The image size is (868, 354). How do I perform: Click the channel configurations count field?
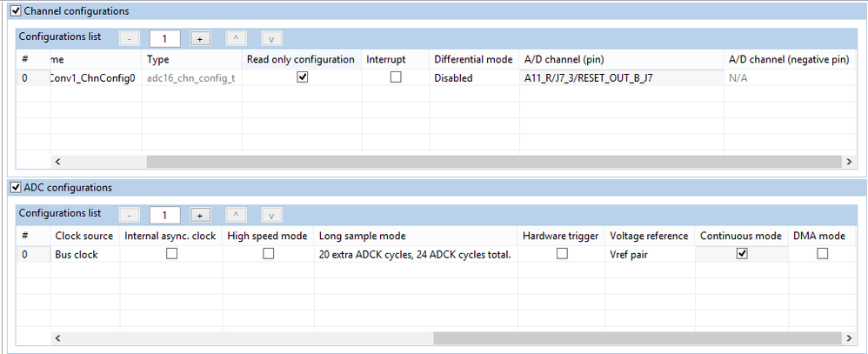(x=163, y=38)
